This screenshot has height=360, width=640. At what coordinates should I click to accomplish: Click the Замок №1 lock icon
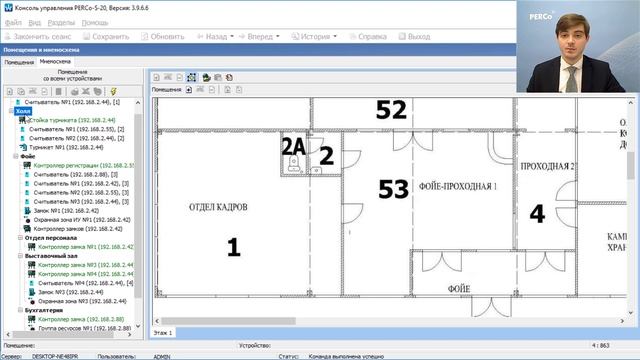pyautogui.click(x=27, y=211)
